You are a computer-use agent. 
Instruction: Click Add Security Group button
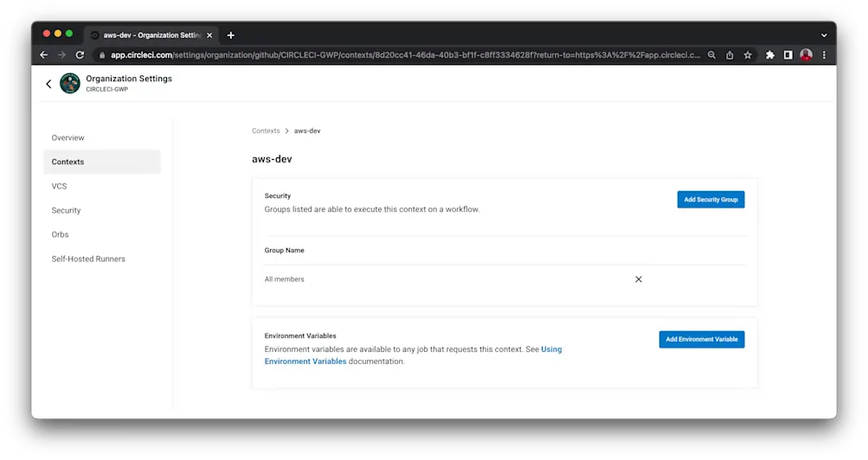[710, 200]
